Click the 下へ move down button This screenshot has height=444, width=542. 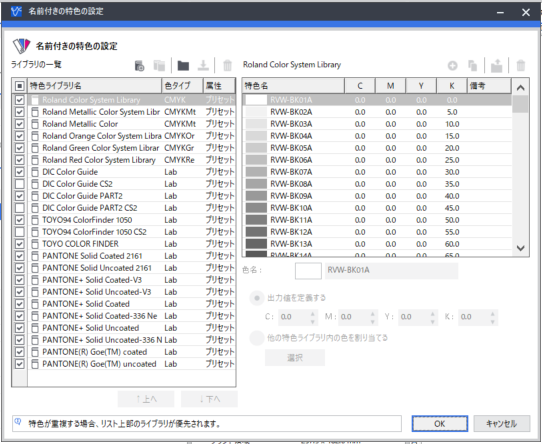209,399
